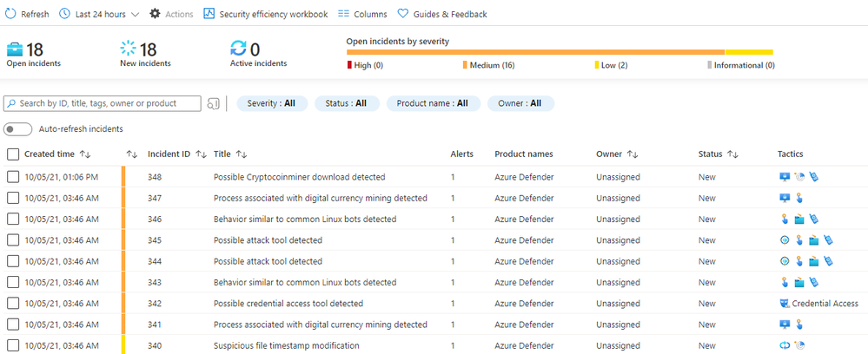
Task: Click the Refresh icon in the toolbar
Action: 10,14
